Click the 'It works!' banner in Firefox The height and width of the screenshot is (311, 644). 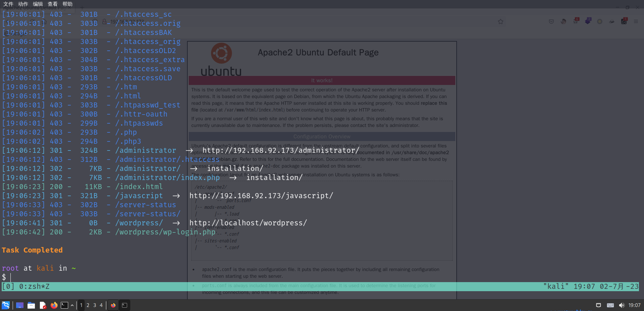point(322,81)
